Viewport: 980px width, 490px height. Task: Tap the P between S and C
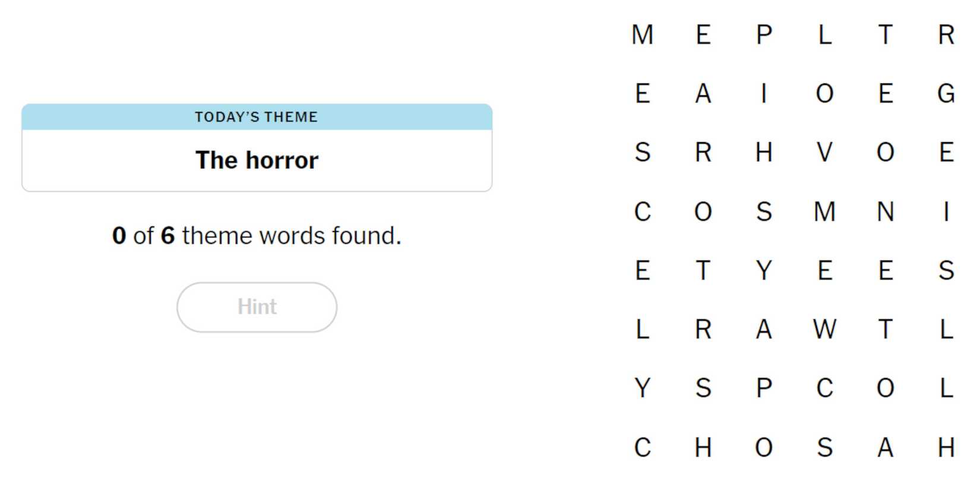click(764, 388)
